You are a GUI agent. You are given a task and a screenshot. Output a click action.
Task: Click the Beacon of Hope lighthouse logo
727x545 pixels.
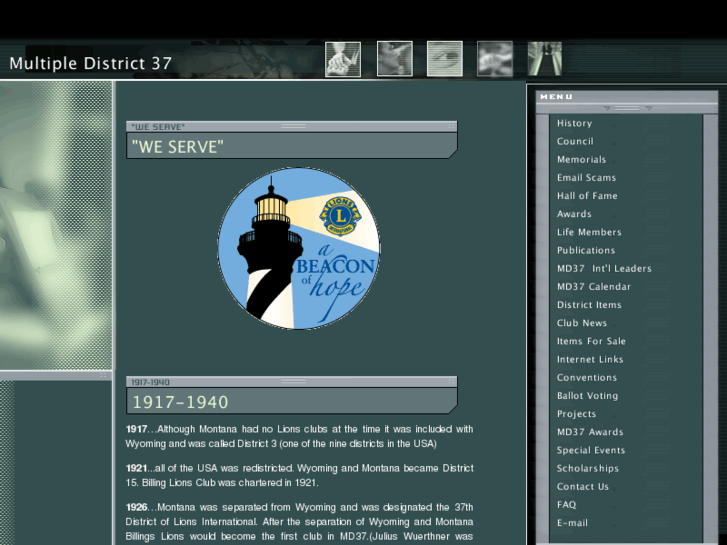click(299, 249)
